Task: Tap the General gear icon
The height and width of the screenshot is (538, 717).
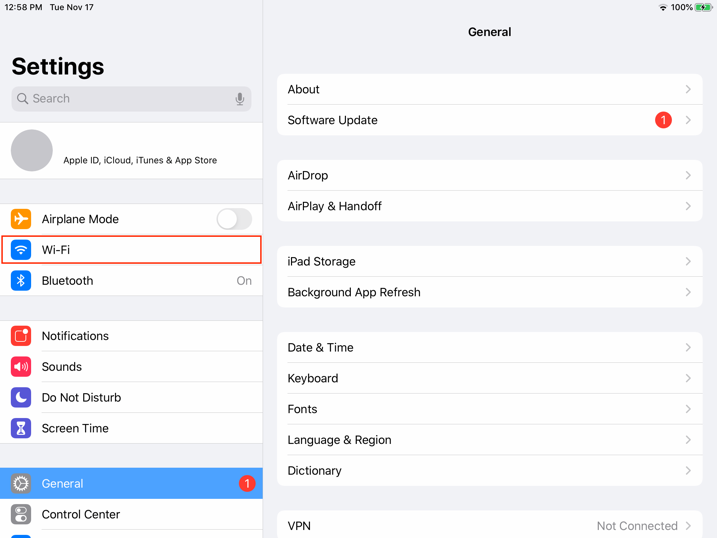Action: (x=21, y=484)
